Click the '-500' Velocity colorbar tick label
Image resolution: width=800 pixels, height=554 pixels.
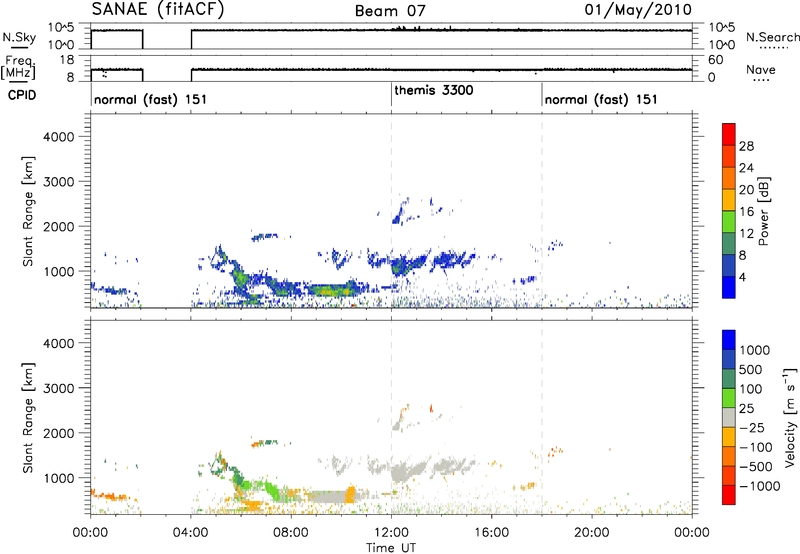pyautogui.click(x=756, y=466)
